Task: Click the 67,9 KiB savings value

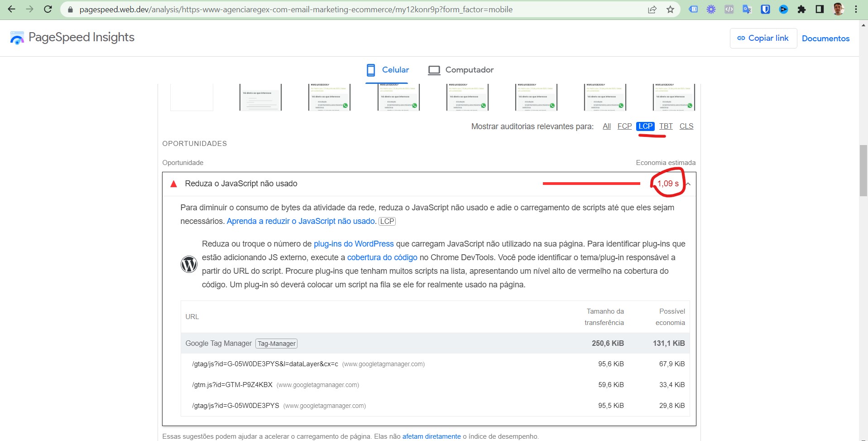Action: [x=672, y=364]
